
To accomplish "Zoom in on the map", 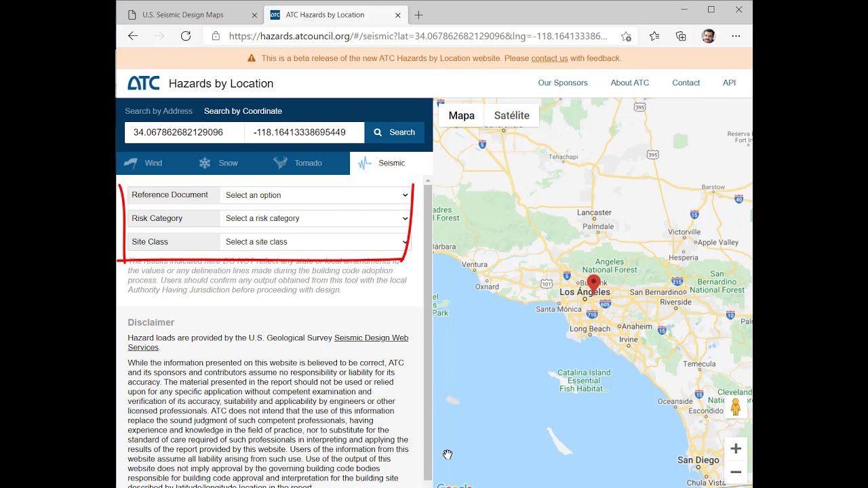I will [x=736, y=449].
